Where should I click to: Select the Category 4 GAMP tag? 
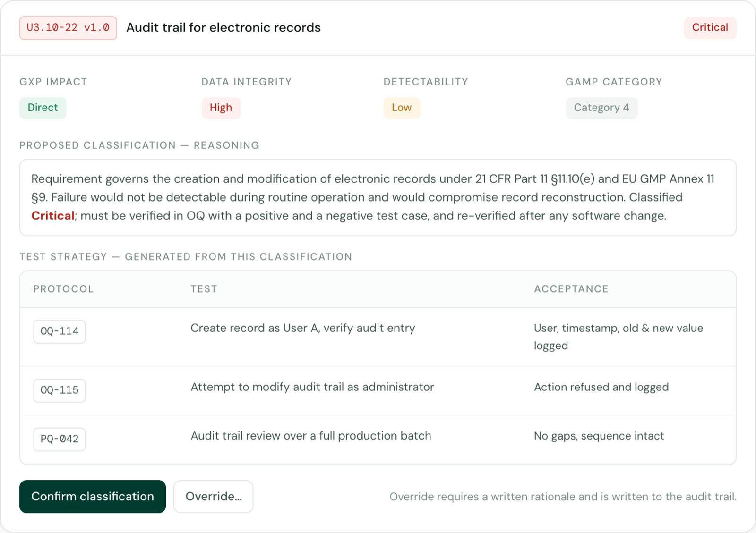tap(601, 108)
